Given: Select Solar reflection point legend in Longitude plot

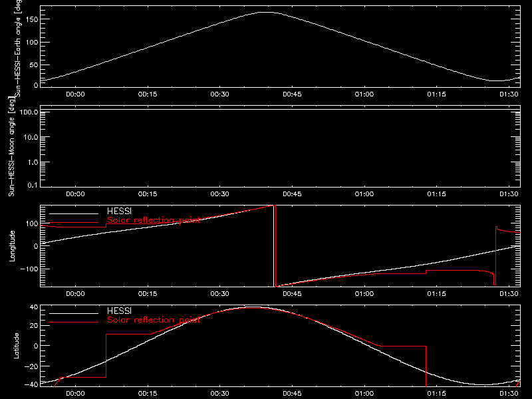Looking at the screenshot, I should coord(154,220).
